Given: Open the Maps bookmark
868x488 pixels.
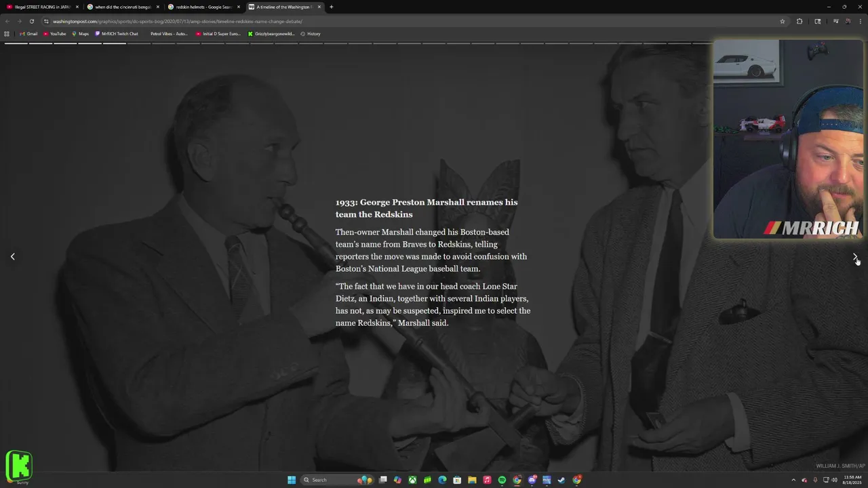Looking at the screenshot, I should click(80, 33).
